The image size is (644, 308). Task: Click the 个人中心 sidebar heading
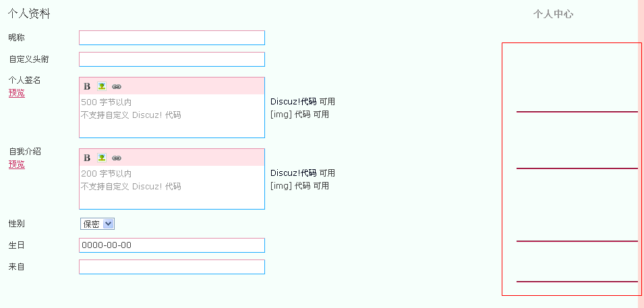(553, 14)
